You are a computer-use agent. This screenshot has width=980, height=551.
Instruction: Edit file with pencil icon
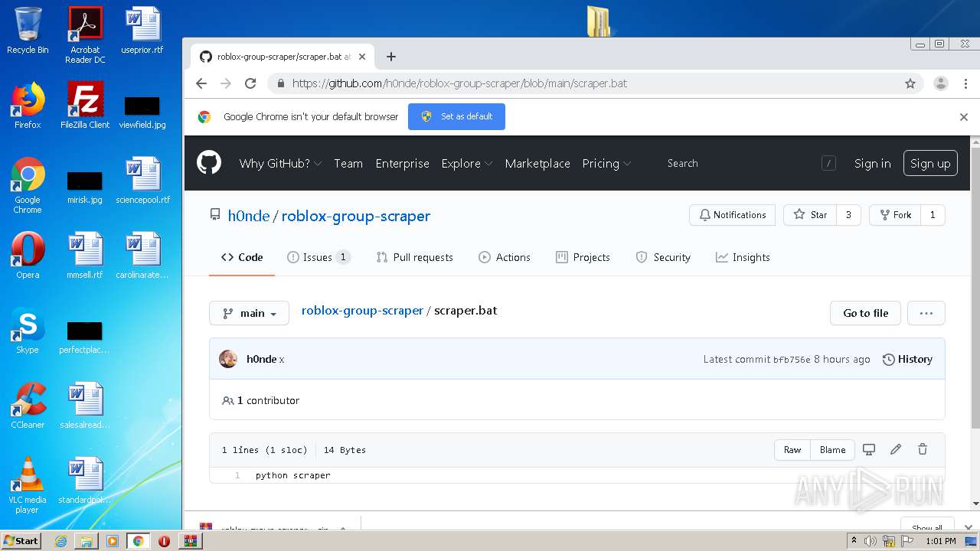[896, 450]
